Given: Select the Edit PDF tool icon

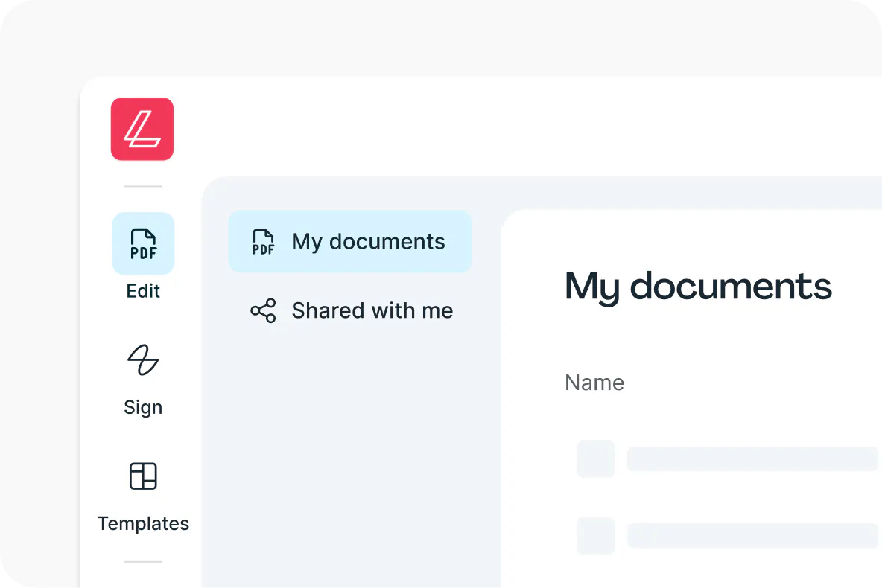Looking at the screenshot, I should (143, 243).
